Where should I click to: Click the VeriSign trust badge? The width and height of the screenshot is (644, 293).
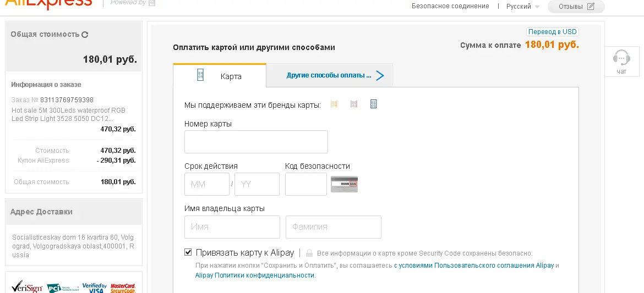[x=27, y=286]
